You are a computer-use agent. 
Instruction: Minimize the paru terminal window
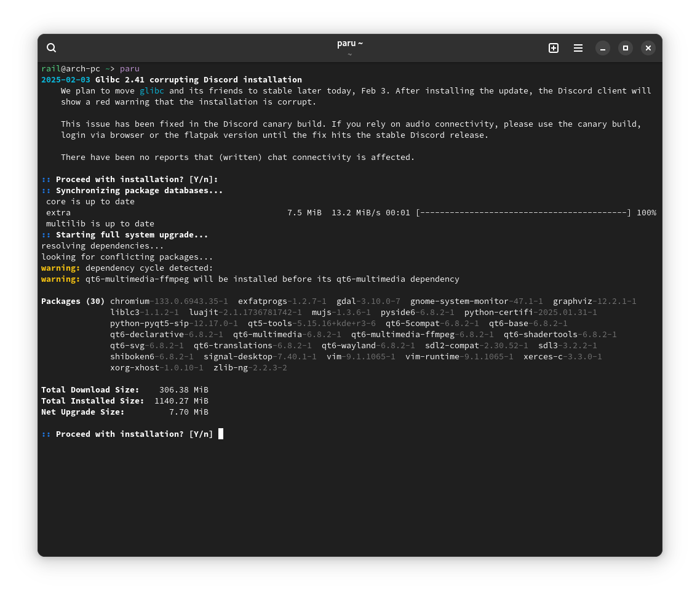pyautogui.click(x=602, y=48)
